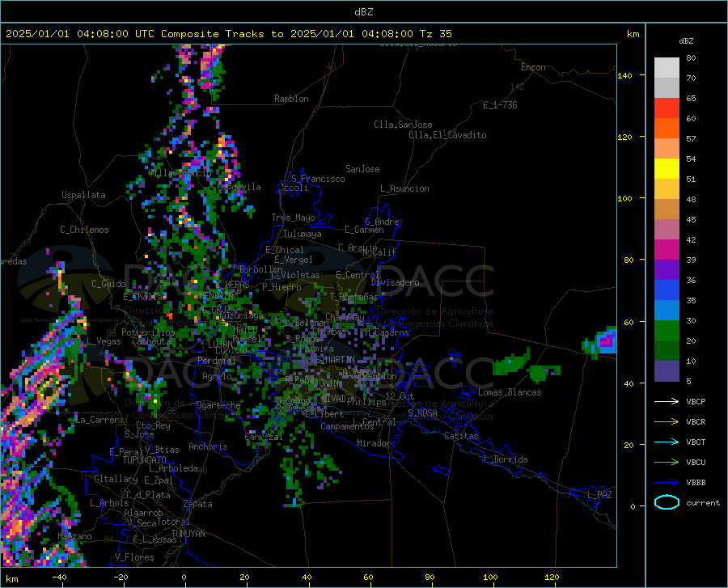Click the 'Ramblon' map label
This screenshot has width=728, height=588.
tap(291, 99)
